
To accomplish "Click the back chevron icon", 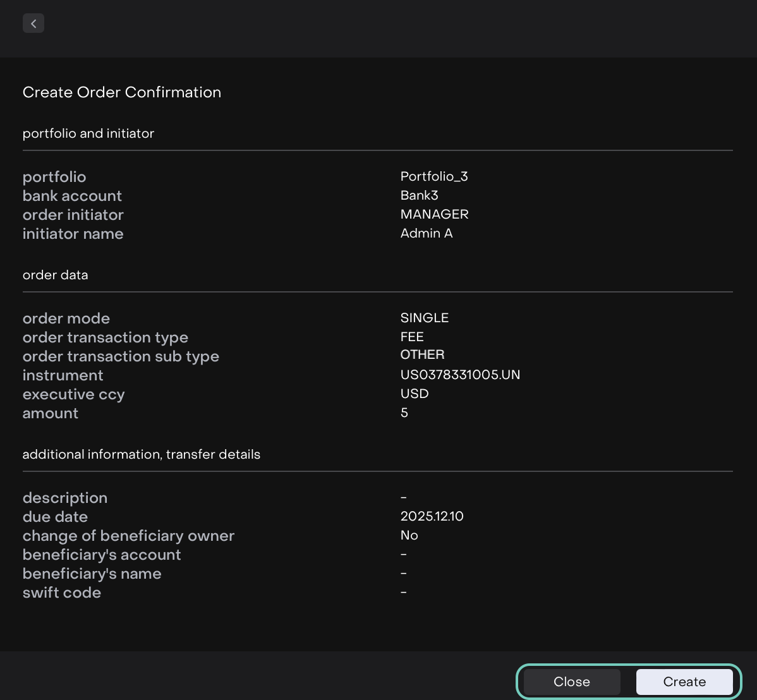I will point(33,23).
